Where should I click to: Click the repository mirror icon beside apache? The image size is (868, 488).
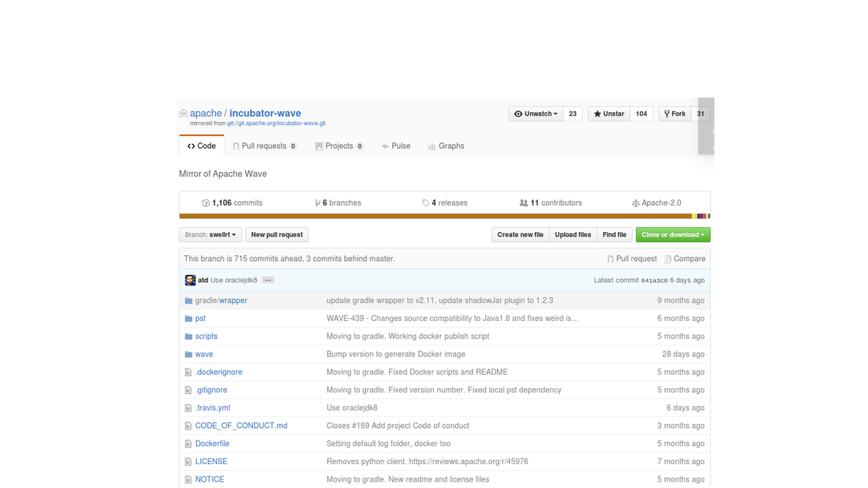pos(183,114)
